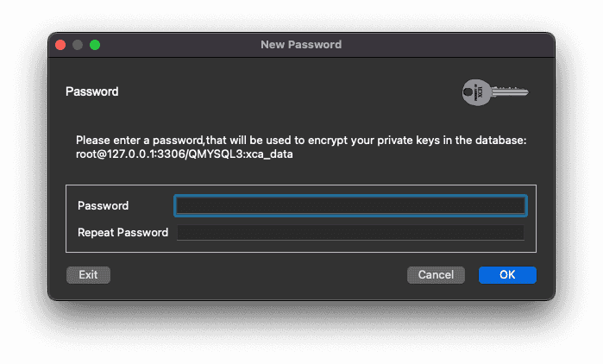This screenshot has width=603, height=364.
Task: Focus the second password confirmation box
Action: pos(350,233)
